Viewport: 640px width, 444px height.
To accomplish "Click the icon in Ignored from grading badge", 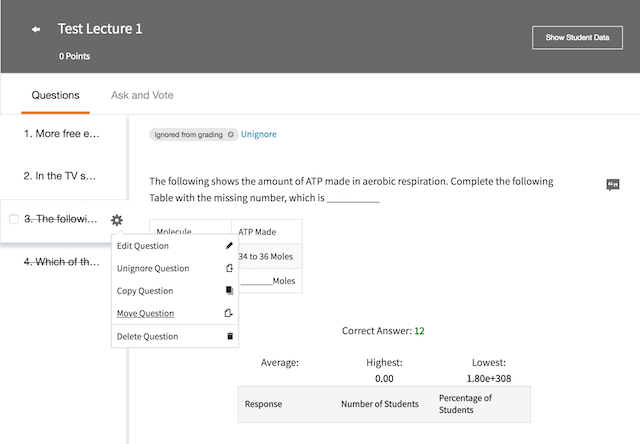I will point(231,134).
